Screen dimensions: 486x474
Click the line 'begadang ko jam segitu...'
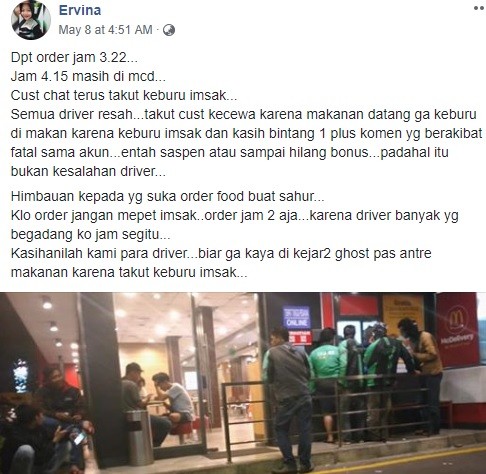(90, 234)
